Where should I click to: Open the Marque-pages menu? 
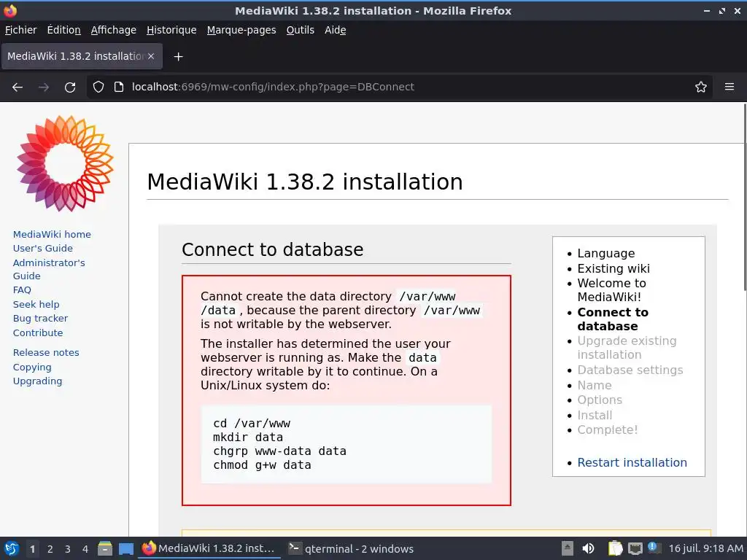241,30
